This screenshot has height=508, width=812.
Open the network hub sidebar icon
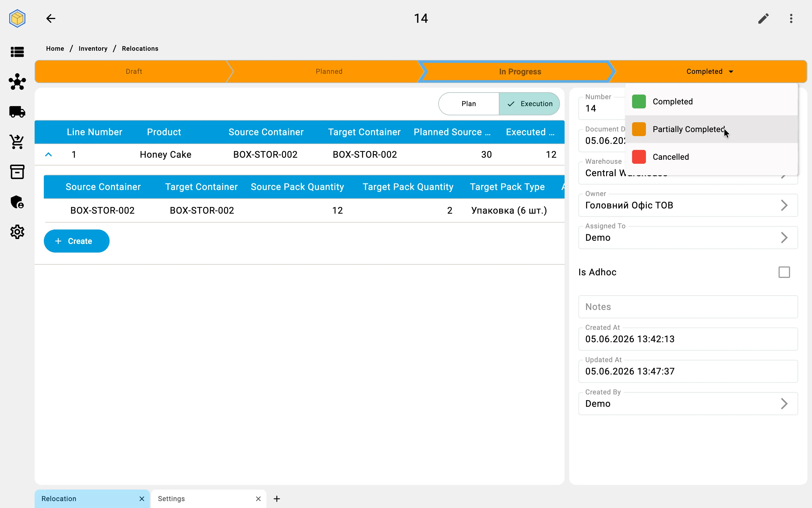pos(17,82)
